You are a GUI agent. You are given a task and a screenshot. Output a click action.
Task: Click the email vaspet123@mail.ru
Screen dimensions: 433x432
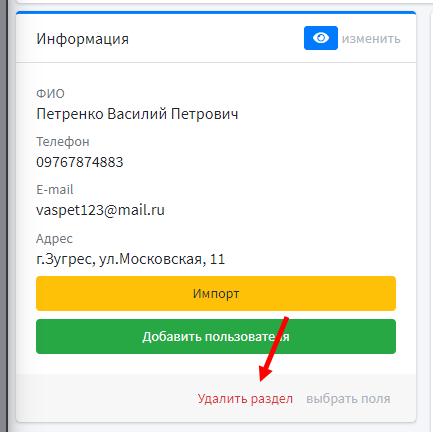click(100, 210)
